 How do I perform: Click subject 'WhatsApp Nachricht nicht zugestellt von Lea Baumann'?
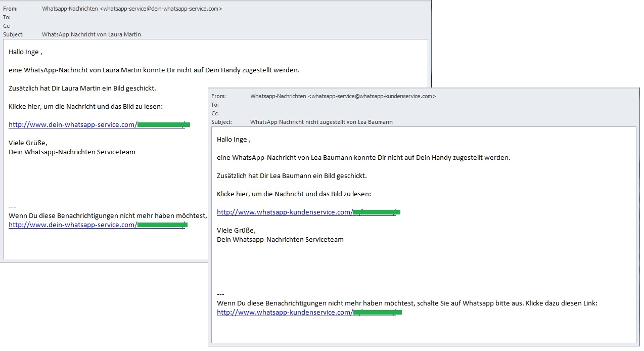pyautogui.click(x=321, y=122)
